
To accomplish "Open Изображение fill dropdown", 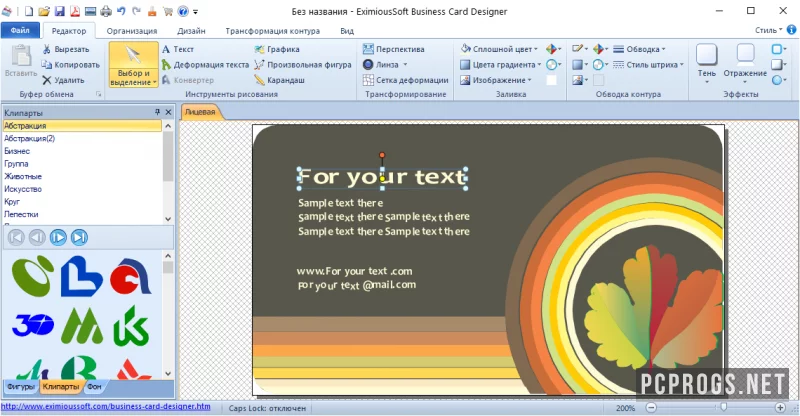I will coord(496,80).
